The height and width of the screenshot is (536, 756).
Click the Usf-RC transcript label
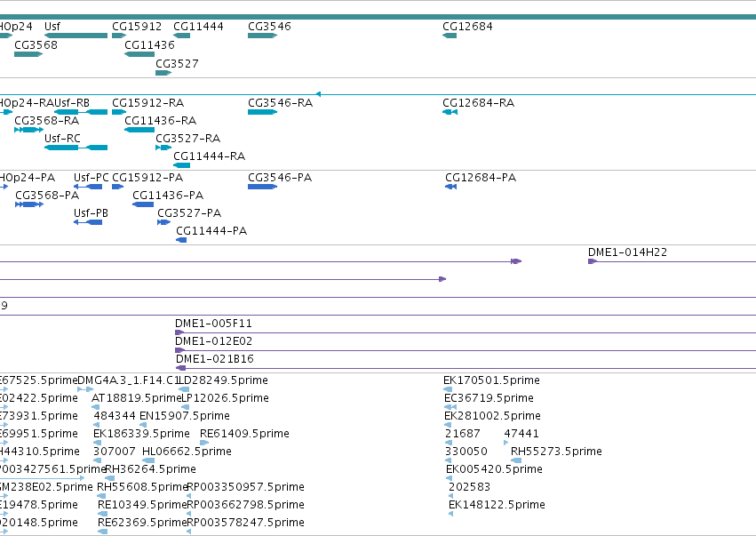click(62, 139)
